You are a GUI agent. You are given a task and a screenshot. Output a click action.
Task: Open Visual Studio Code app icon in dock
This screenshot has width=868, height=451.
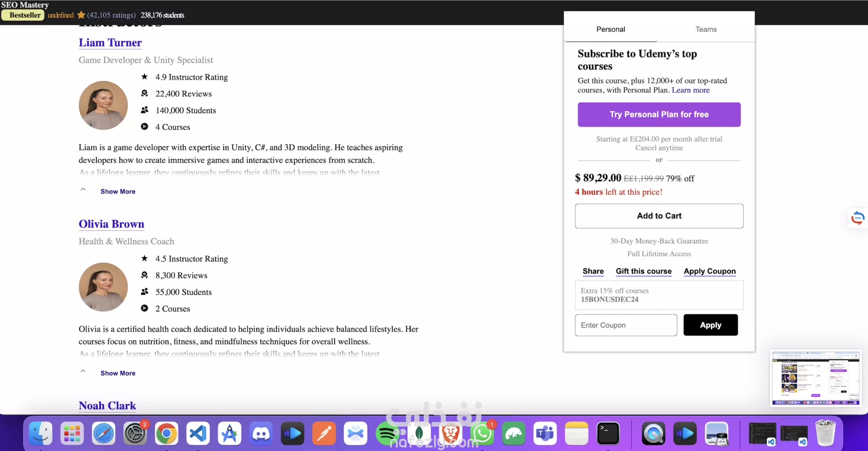coord(198,434)
